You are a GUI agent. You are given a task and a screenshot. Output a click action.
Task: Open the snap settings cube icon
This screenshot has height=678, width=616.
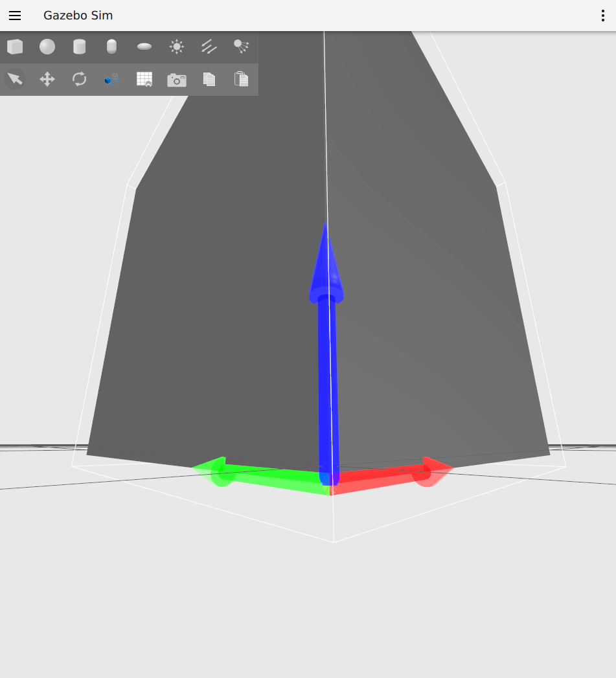[x=112, y=80]
